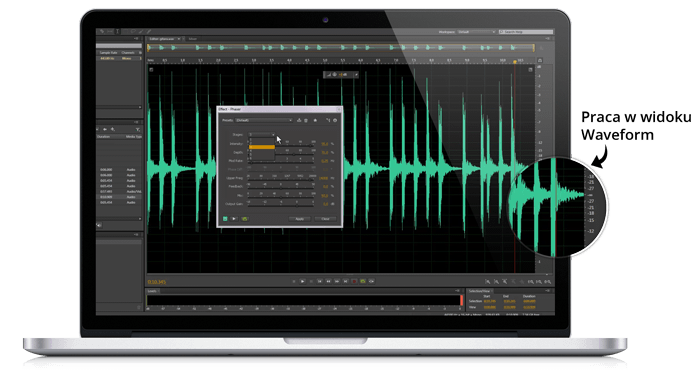Click Zoom Out Full icon
This screenshot has width=695, height=374.
pos(522,282)
